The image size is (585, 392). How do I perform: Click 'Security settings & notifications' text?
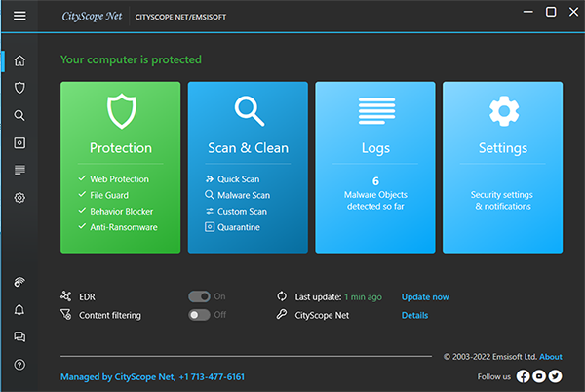pos(502,200)
